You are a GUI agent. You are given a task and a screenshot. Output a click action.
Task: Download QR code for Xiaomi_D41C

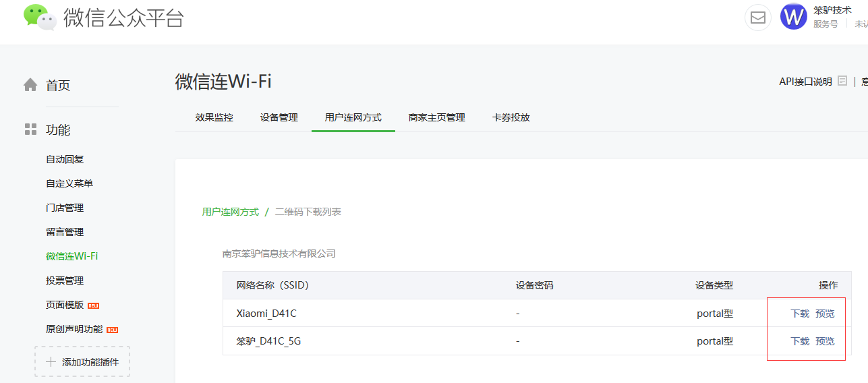800,314
